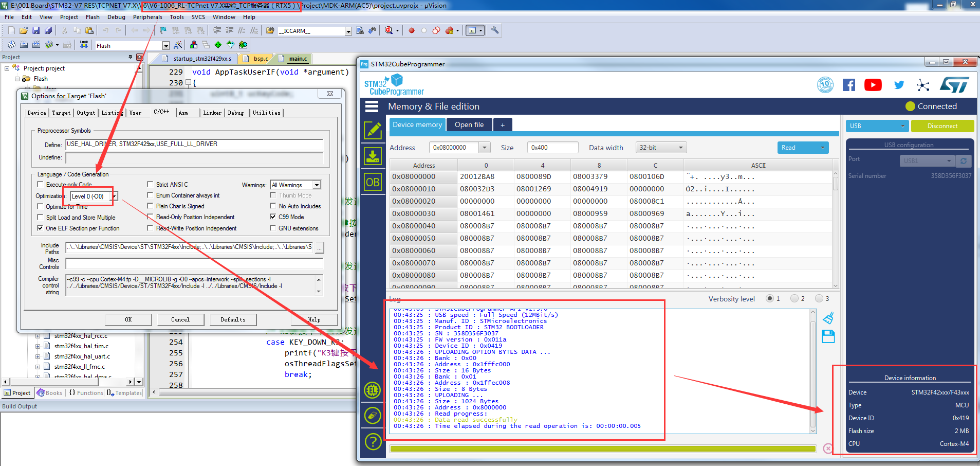980x466 pixels.
Task: Save the log with the floppy disk icon
Action: [x=828, y=337]
